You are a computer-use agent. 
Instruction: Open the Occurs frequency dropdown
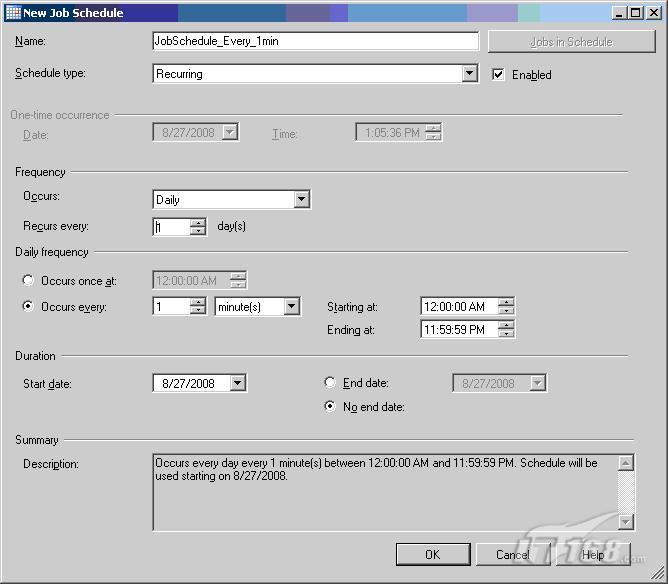[x=301, y=199]
